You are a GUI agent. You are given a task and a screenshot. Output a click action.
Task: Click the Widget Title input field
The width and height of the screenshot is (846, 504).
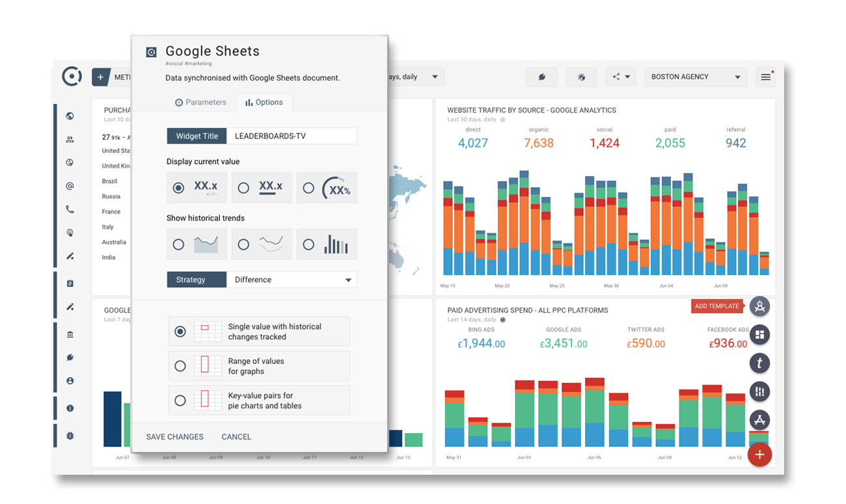[292, 136]
